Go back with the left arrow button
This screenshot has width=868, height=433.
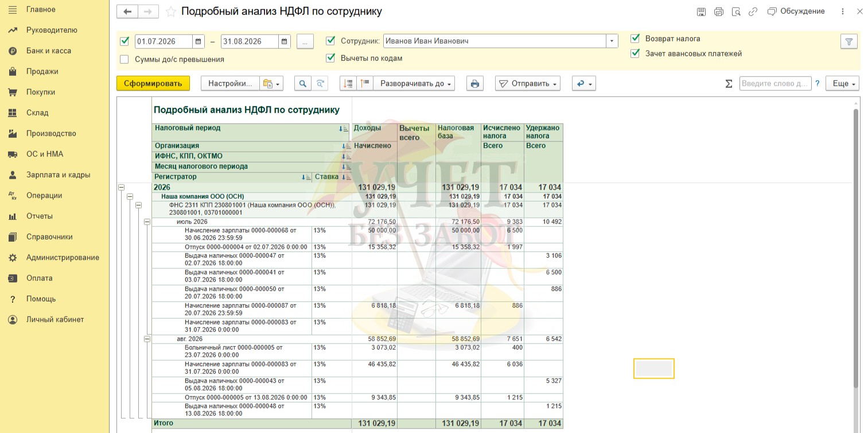[127, 11]
